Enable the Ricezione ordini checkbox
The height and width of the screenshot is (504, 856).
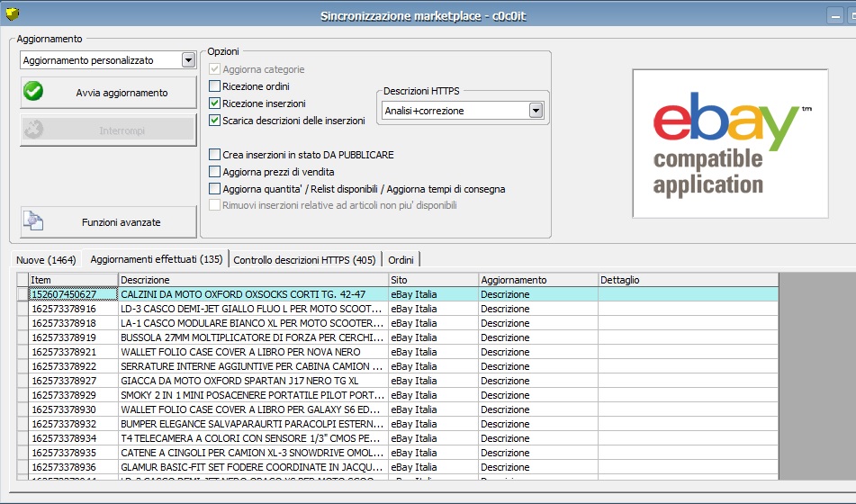coord(214,86)
